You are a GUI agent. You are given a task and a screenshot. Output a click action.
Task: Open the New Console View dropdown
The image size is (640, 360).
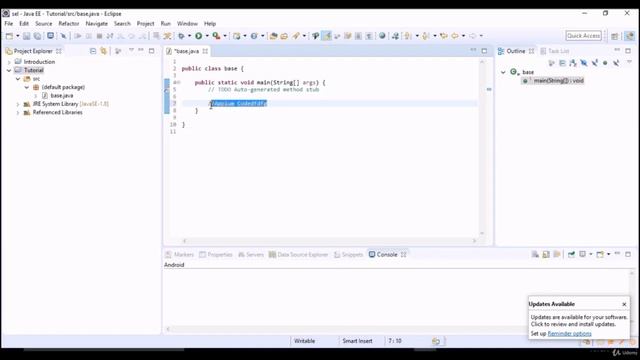(608, 254)
